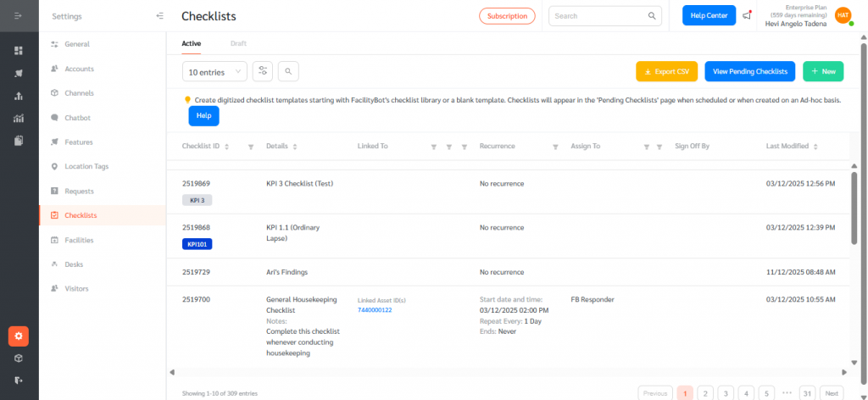868x400 pixels.
Task: Click the Export CSV button
Action: (665, 72)
